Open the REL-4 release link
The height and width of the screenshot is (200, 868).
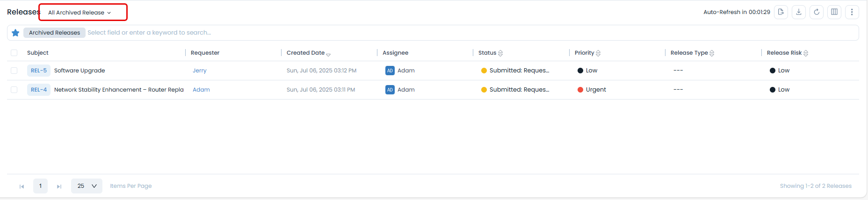point(39,90)
